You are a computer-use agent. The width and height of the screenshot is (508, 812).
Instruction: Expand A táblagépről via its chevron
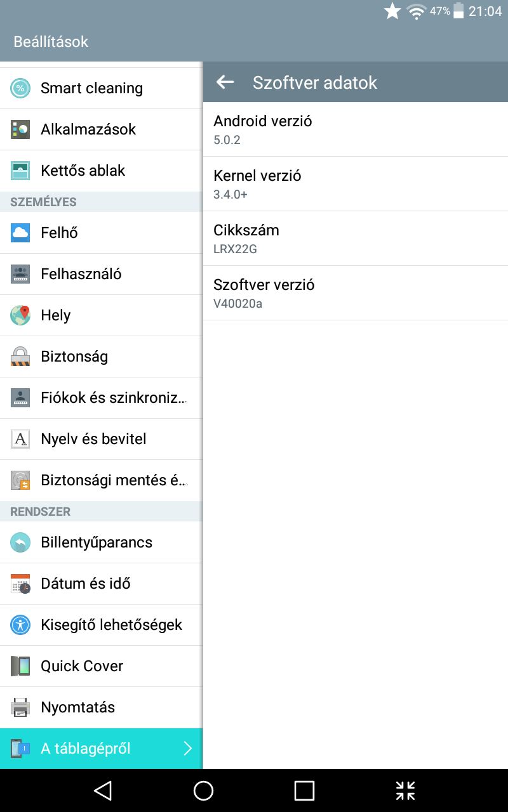(x=187, y=749)
